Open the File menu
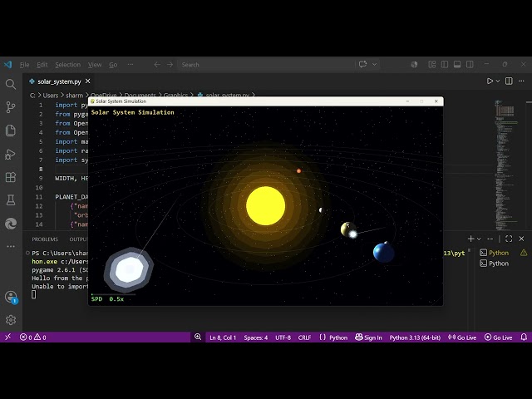This screenshot has height=399, width=532. point(24,65)
